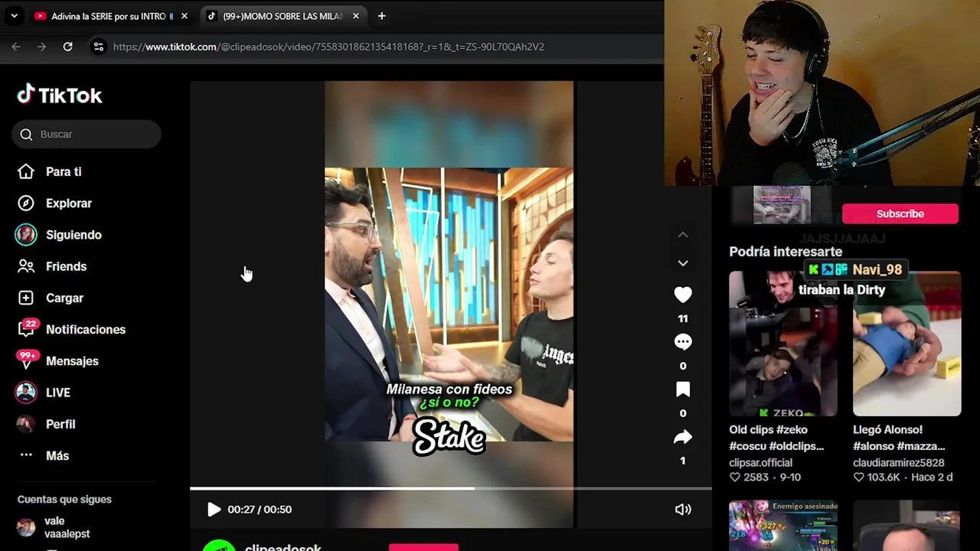The height and width of the screenshot is (551, 980).
Task: Play the paused TikTok video
Action: [214, 509]
